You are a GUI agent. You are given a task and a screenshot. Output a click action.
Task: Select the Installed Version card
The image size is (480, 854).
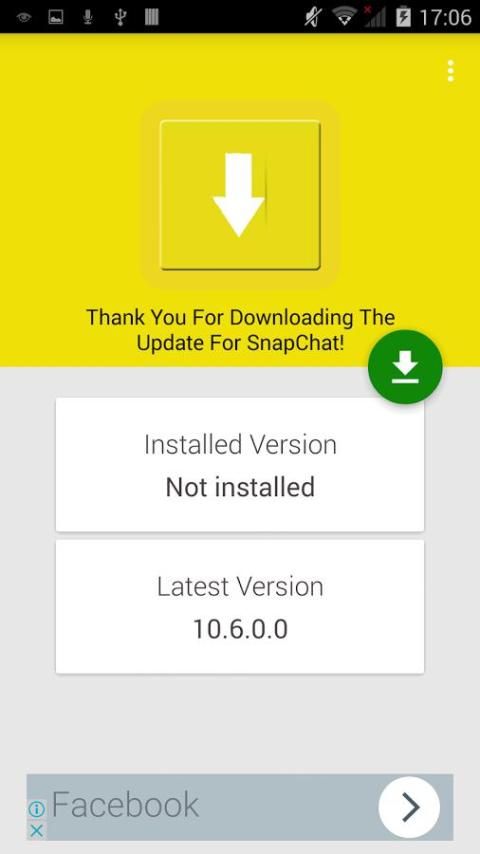coord(240,464)
